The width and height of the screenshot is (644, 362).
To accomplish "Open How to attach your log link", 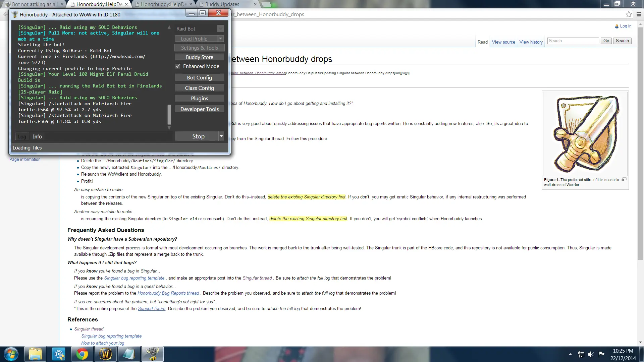I will click(x=103, y=343).
